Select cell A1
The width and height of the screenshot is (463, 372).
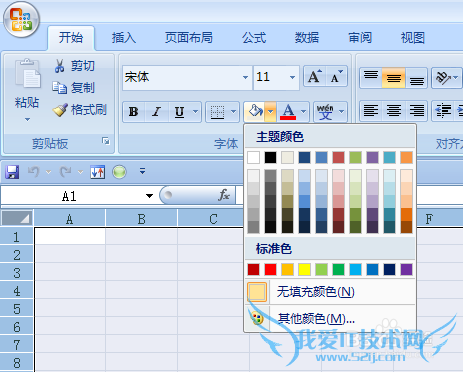click(70, 236)
